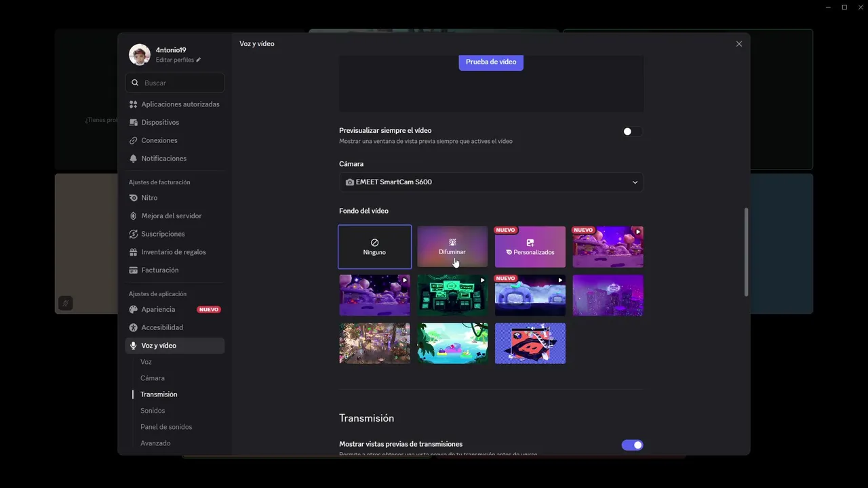Click the Transmisión section heading
868x488 pixels.
tap(366, 418)
